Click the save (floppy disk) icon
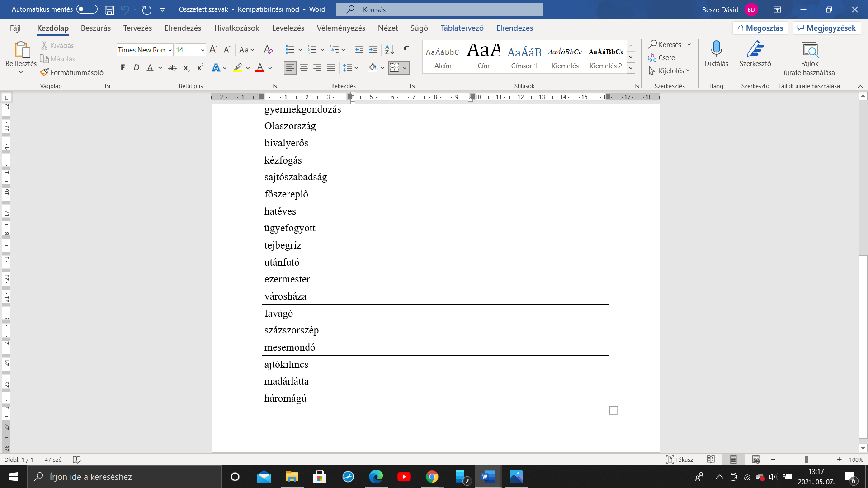The width and height of the screenshot is (868, 488). coord(109,9)
